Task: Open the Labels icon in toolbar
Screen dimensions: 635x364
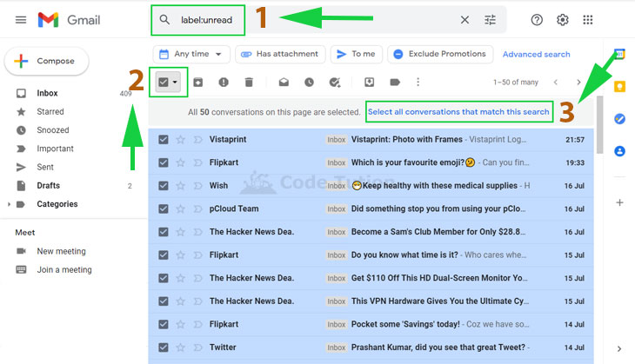Action: [x=395, y=83]
